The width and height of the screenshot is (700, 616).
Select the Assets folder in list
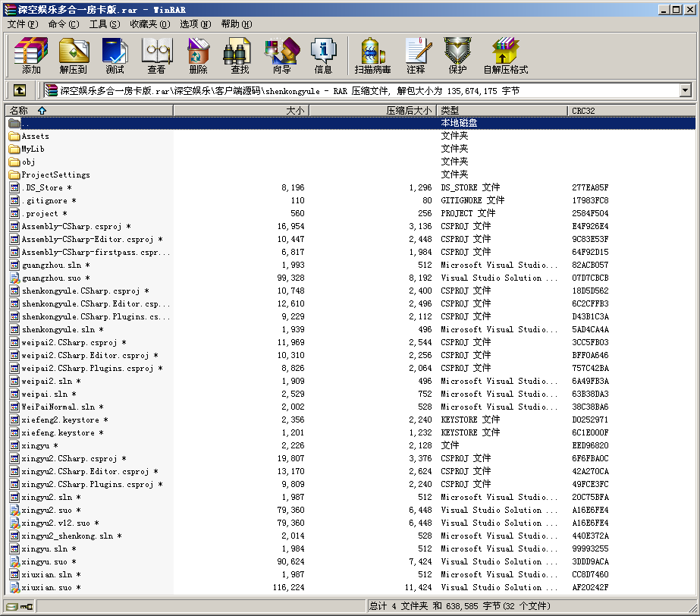pos(35,137)
